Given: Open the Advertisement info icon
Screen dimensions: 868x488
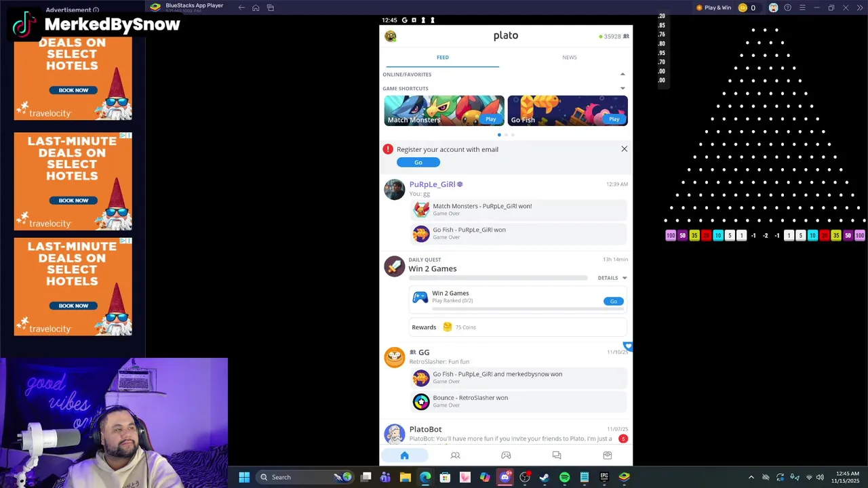Looking at the screenshot, I should click(x=96, y=10).
